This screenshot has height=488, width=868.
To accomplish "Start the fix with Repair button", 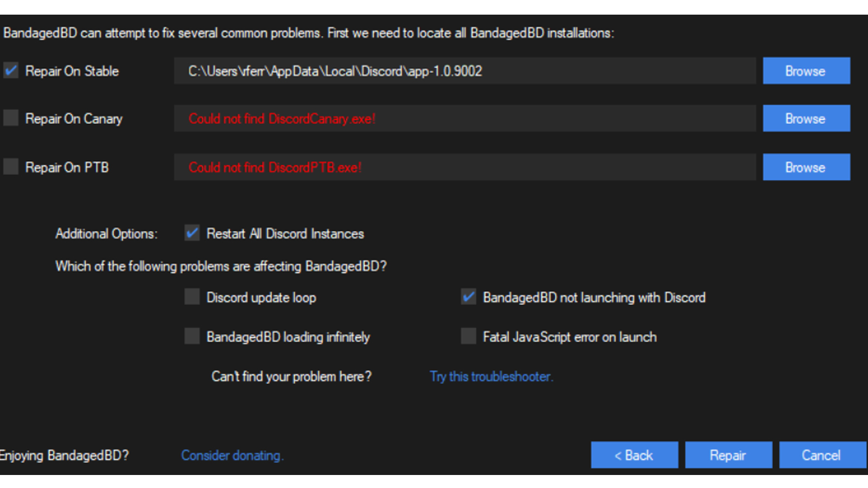I will pyautogui.click(x=729, y=455).
